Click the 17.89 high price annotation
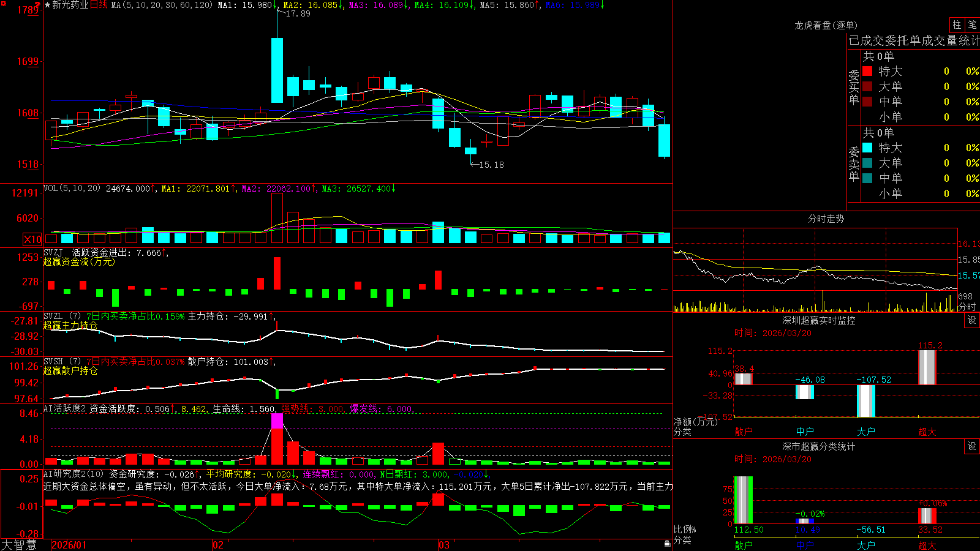Image resolution: width=980 pixels, height=551 pixels. click(x=298, y=13)
